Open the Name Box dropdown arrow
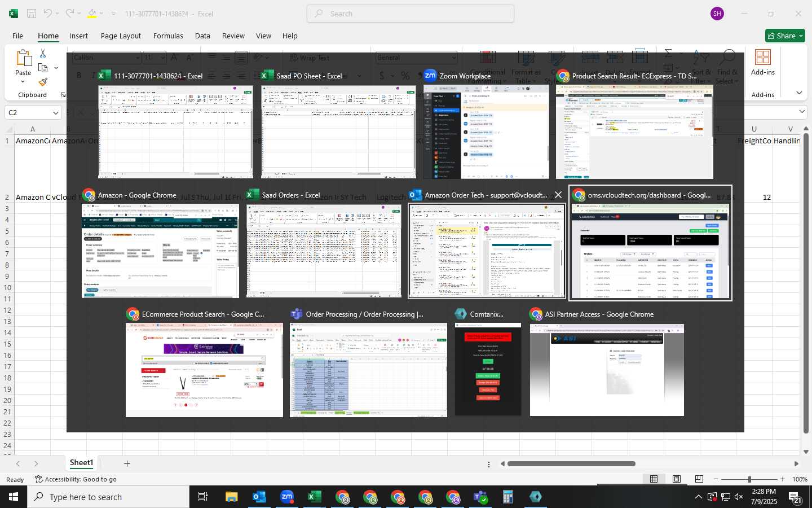Viewport: 812px width, 508px height. [55, 113]
